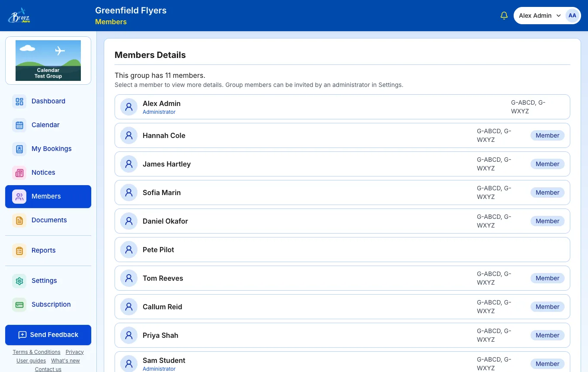Open the User guides link
This screenshot has height=372, width=588.
click(31, 361)
